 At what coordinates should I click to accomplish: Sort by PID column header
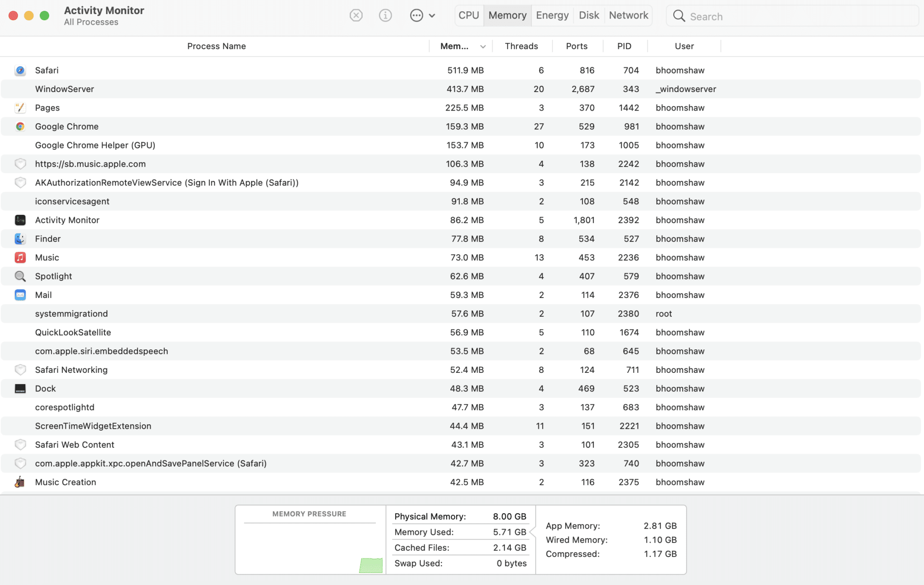[624, 46]
